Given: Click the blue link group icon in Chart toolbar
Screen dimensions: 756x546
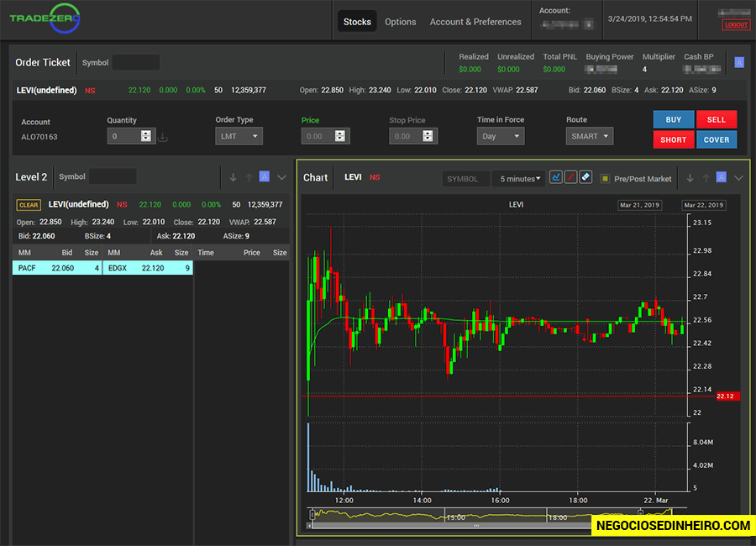Looking at the screenshot, I should 719,177.
